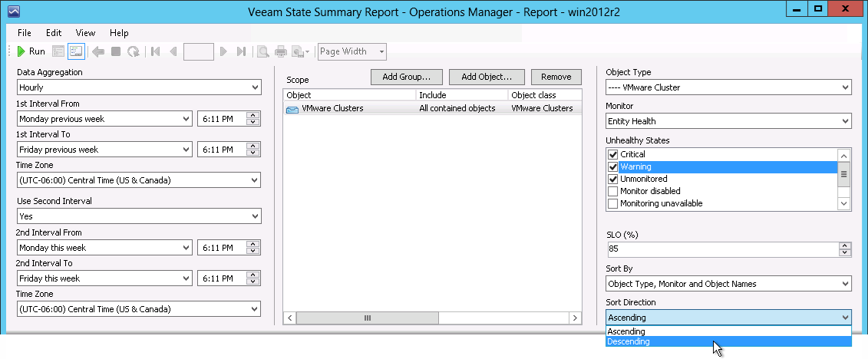Click the Include column header

462,95
